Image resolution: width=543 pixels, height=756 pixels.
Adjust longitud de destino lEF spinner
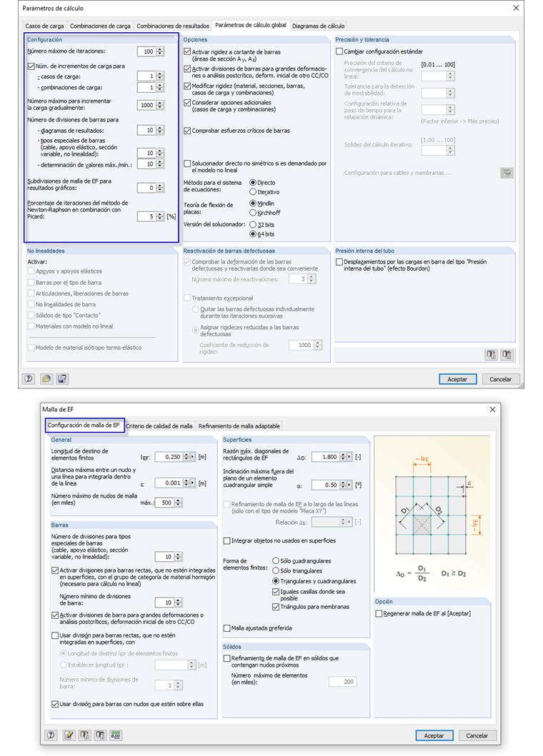click(x=186, y=457)
